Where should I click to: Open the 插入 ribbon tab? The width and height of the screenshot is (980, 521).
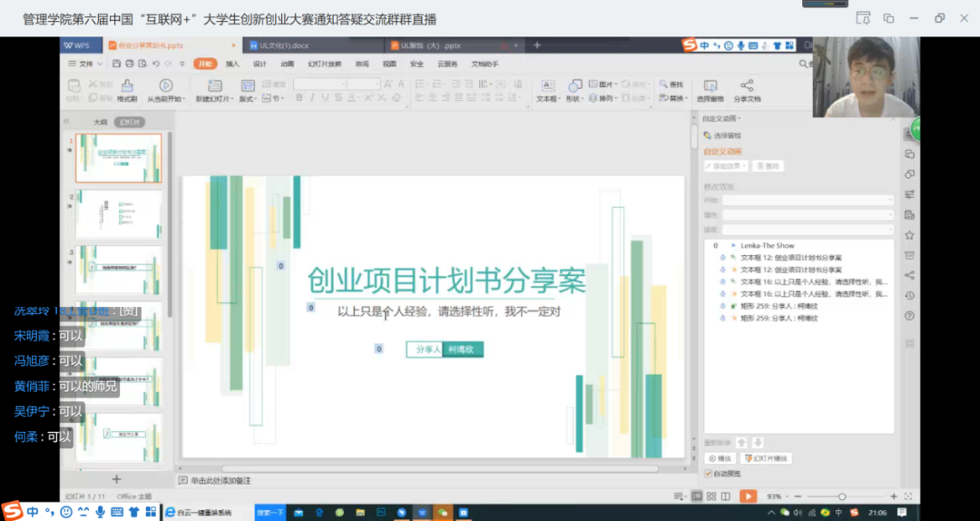pyautogui.click(x=232, y=64)
